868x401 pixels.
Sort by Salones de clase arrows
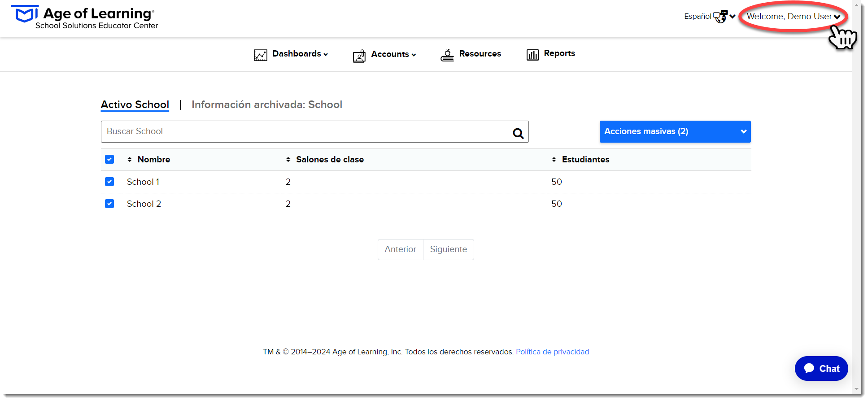click(x=288, y=160)
